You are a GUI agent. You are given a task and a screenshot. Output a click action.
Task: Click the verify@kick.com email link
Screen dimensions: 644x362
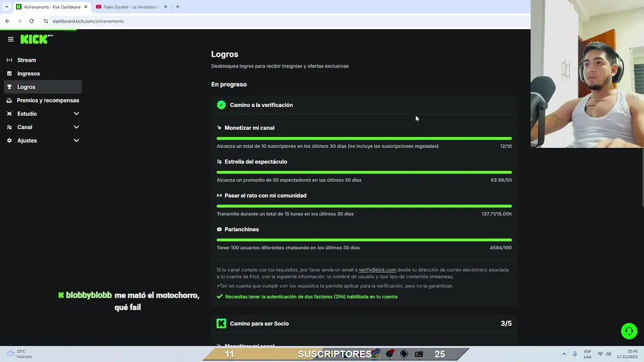pos(377,270)
